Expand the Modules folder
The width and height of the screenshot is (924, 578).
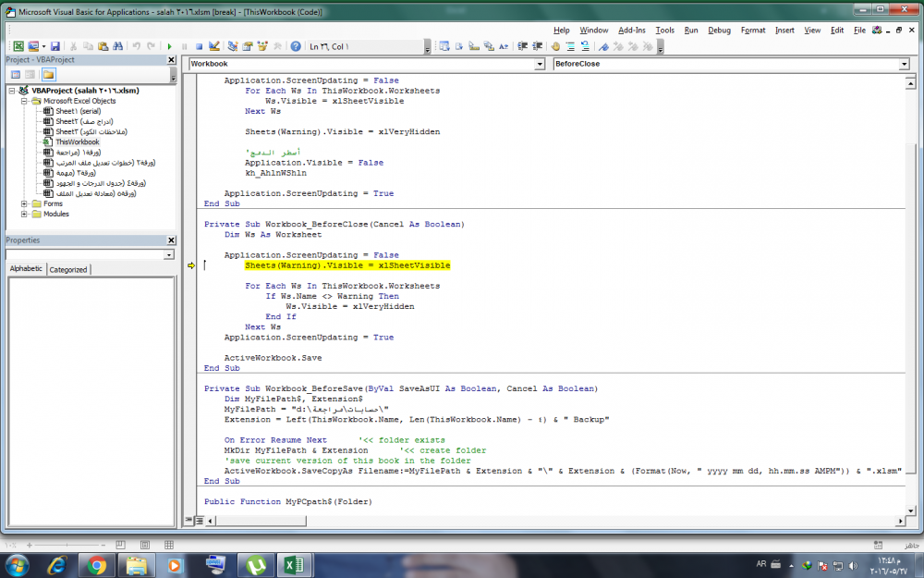24,215
